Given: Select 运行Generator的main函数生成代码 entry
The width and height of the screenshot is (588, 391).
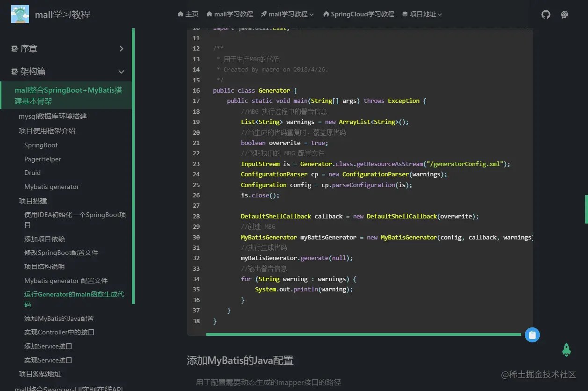Looking at the screenshot, I should coord(74,299).
